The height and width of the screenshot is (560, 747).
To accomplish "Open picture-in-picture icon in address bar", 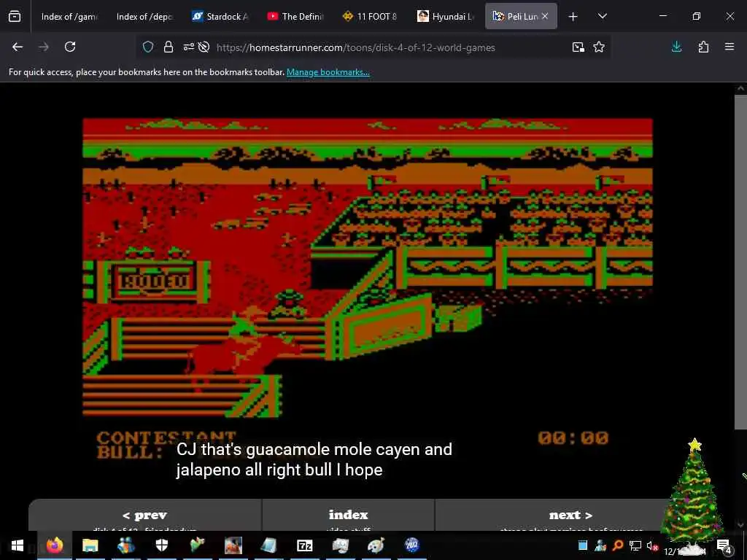I will click(578, 47).
